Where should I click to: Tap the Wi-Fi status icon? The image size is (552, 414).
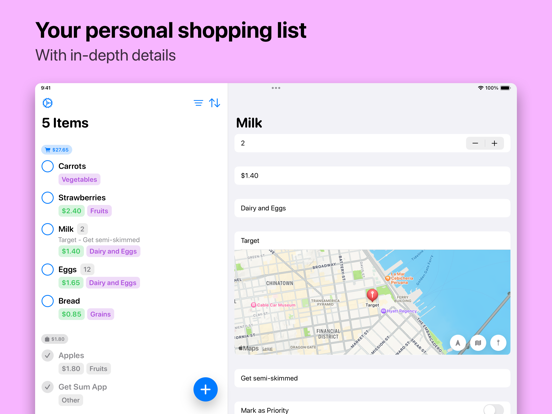point(480,88)
